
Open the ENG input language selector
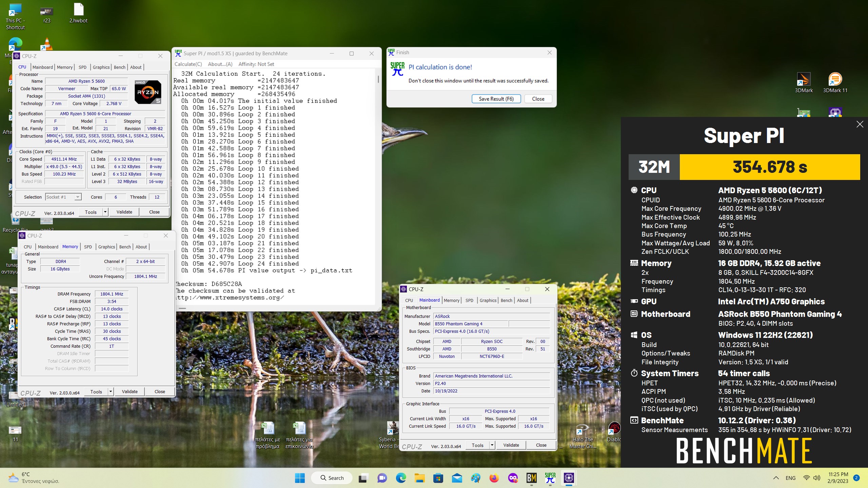790,478
